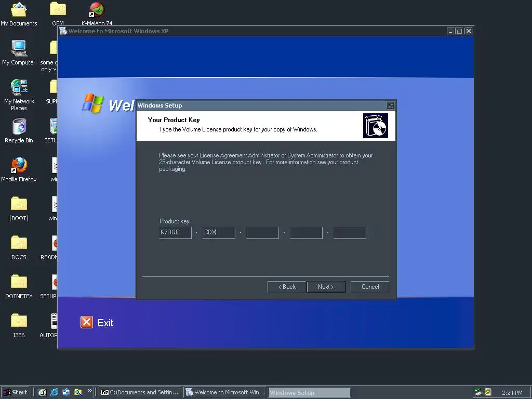The image size is (532, 399).
Task: Expand Quick Launch overflow chevron
Action: tap(89, 391)
